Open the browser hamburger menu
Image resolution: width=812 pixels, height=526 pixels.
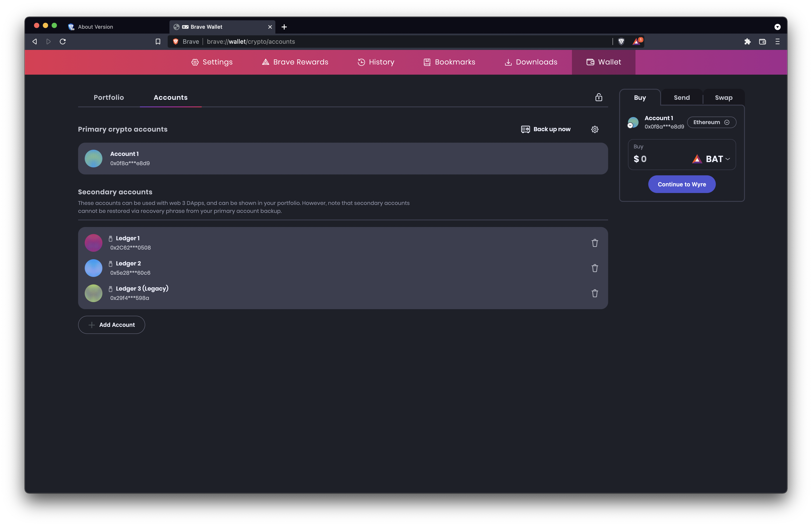[x=778, y=42]
